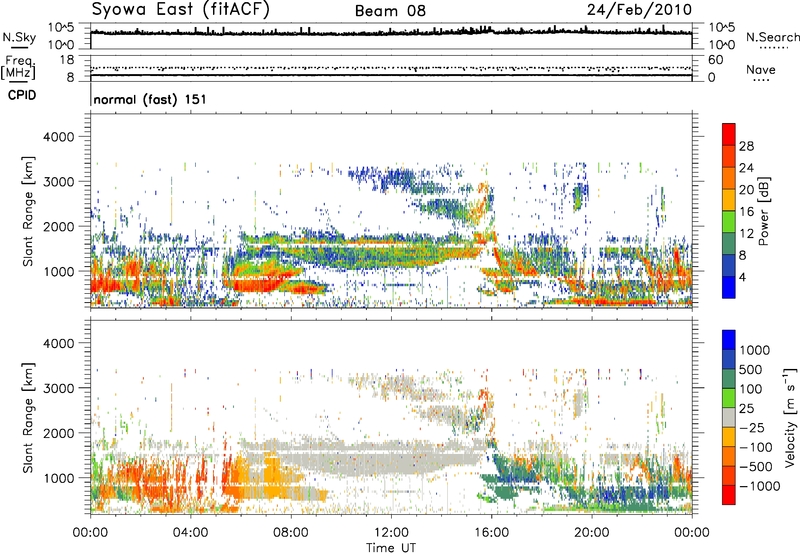Click the 'Nave' legend label
The image size is (800, 554).
[761, 69]
